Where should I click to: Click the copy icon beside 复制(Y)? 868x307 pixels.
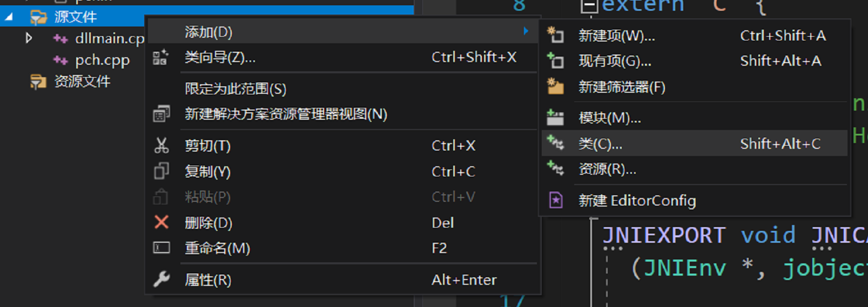point(161,172)
